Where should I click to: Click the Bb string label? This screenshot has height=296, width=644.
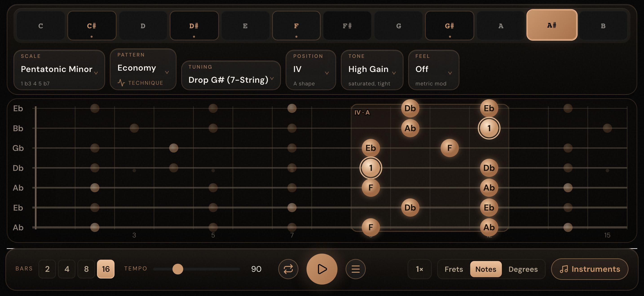18,128
